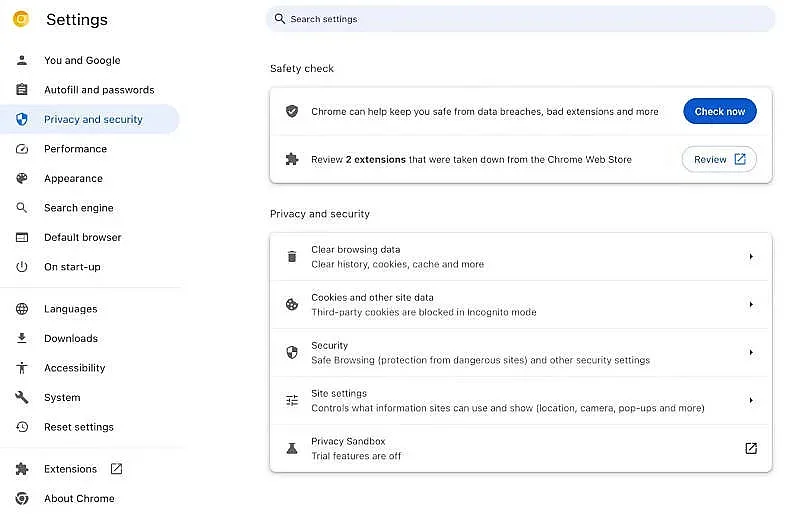Image resolution: width=800 pixels, height=530 pixels.
Task: Click the window icon beside Default browser
Action: (22, 237)
